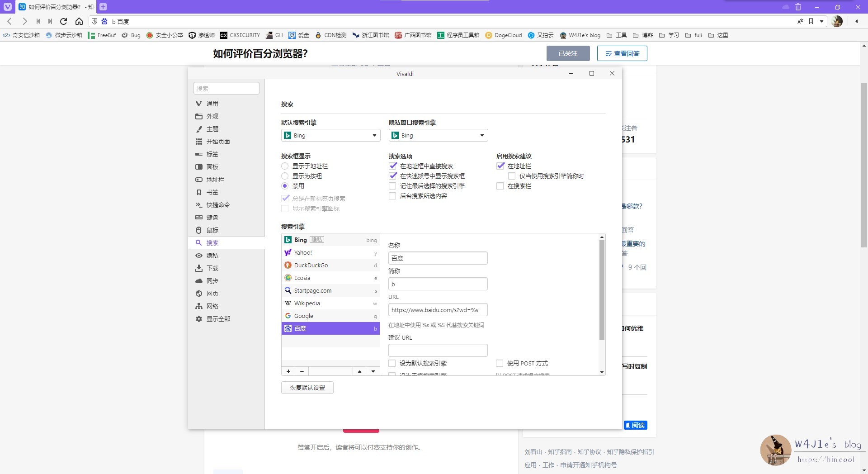Click the 恢复默认设置 button
Image resolution: width=868 pixels, height=474 pixels.
pyautogui.click(x=307, y=388)
